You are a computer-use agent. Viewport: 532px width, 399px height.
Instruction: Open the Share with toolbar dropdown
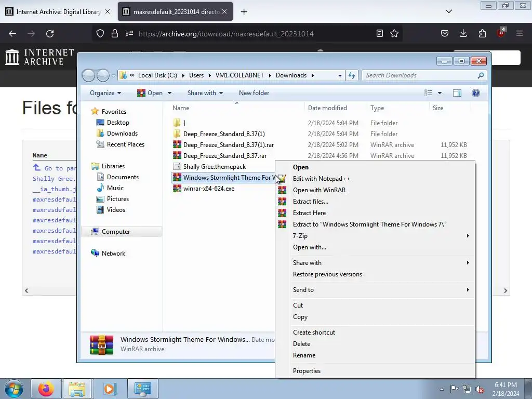(205, 93)
